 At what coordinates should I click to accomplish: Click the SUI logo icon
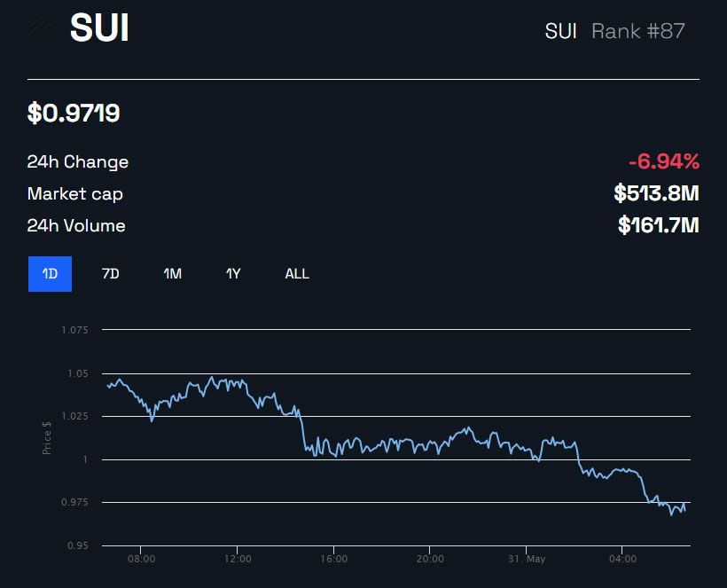click(x=41, y=28)
